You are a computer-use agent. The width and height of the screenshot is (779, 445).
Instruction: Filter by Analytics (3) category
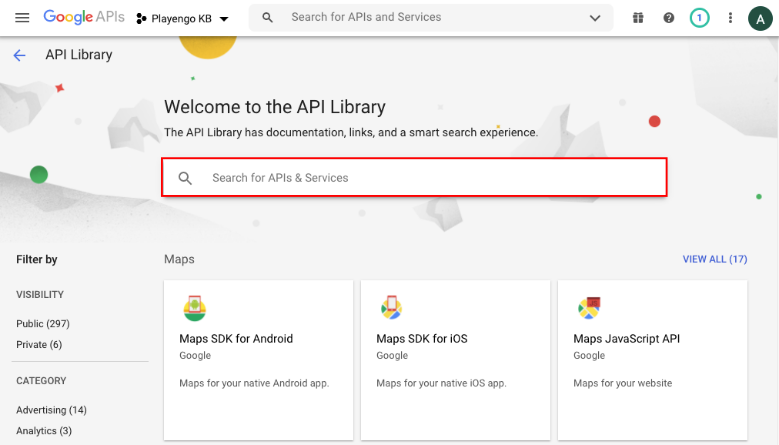[44, 431]
